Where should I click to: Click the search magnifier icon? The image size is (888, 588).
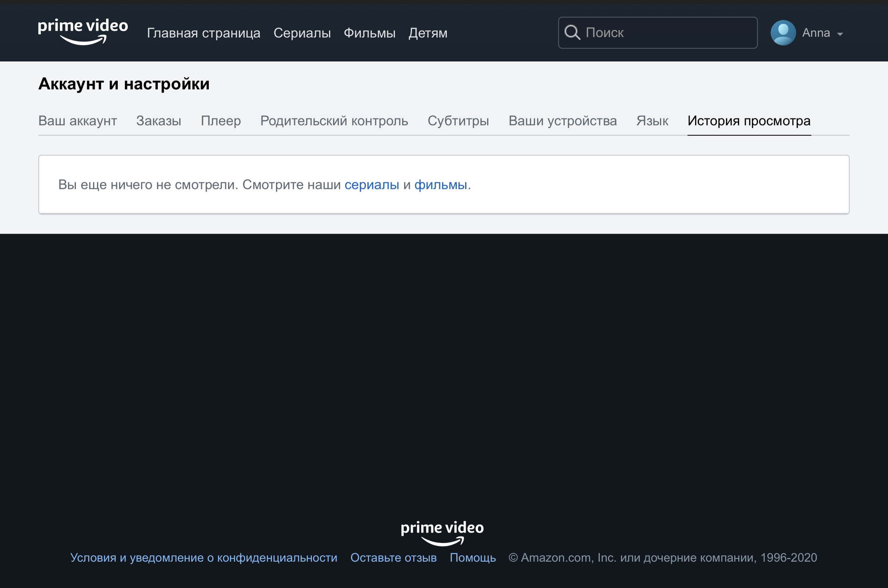[572, 32]
